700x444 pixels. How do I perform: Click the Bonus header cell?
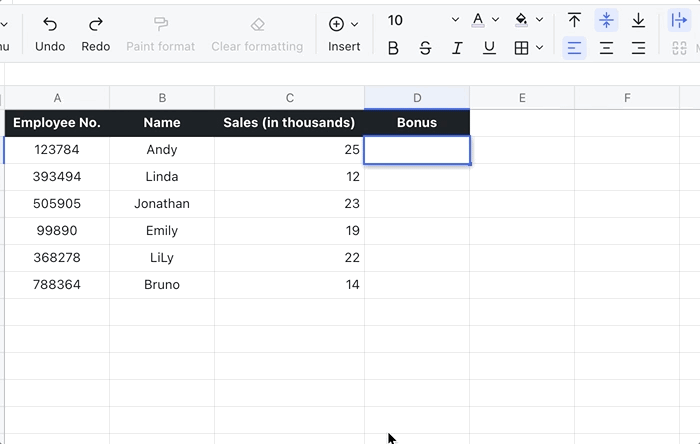pyautogui.click(x=417, y=123)
